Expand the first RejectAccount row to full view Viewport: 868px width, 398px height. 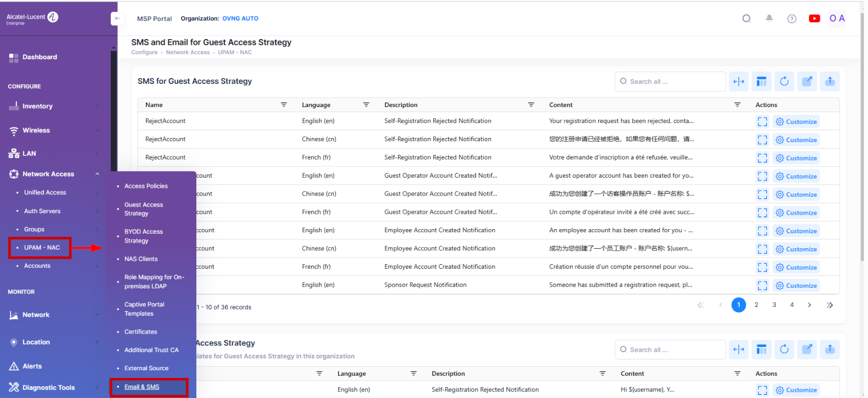pos(762,122)
